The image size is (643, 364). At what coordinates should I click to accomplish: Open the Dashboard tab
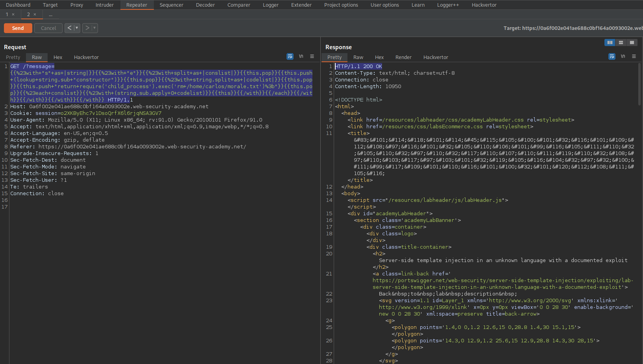tap(18, 5)
